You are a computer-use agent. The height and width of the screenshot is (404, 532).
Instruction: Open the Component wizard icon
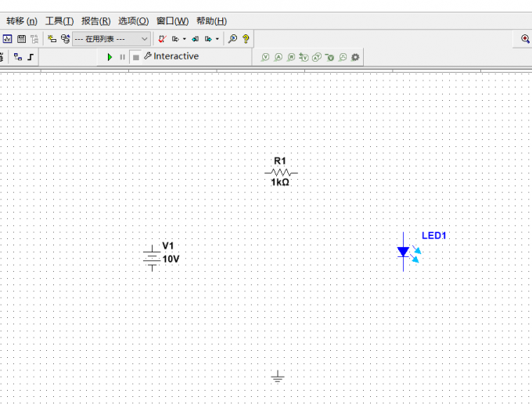(x=52, y=38)
